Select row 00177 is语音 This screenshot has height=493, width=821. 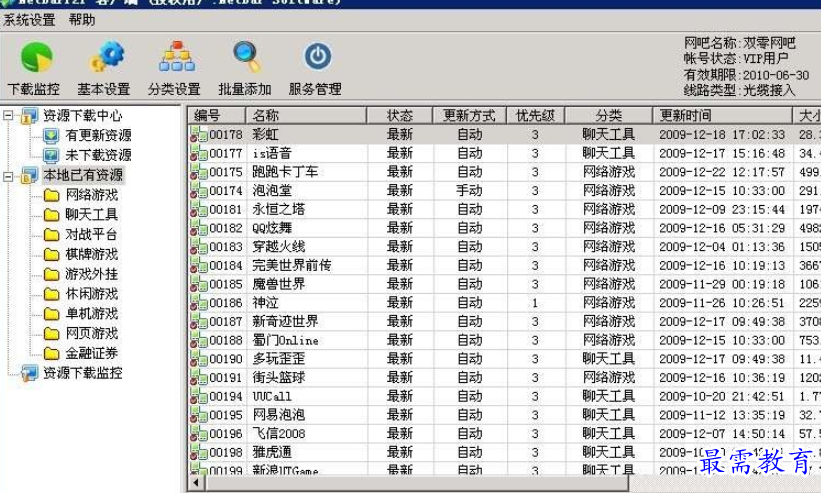coord(505,153)
